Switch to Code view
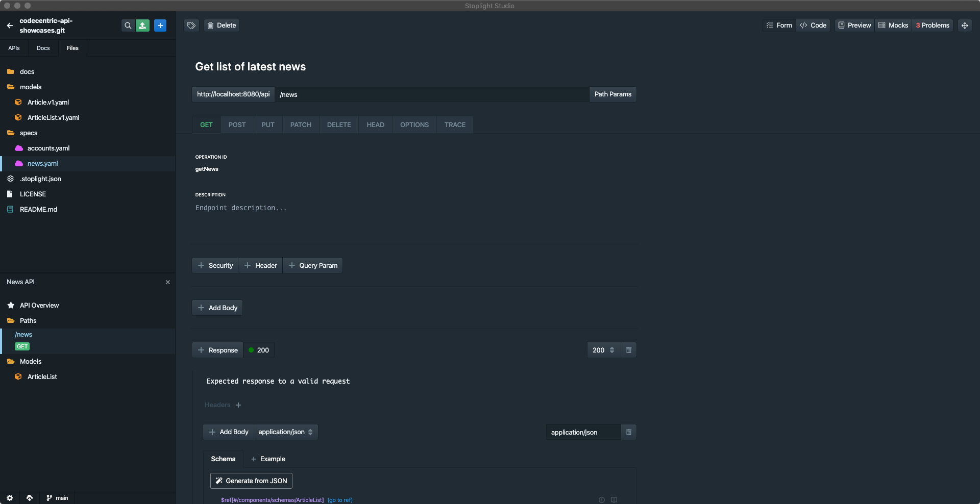 [813, 26]
